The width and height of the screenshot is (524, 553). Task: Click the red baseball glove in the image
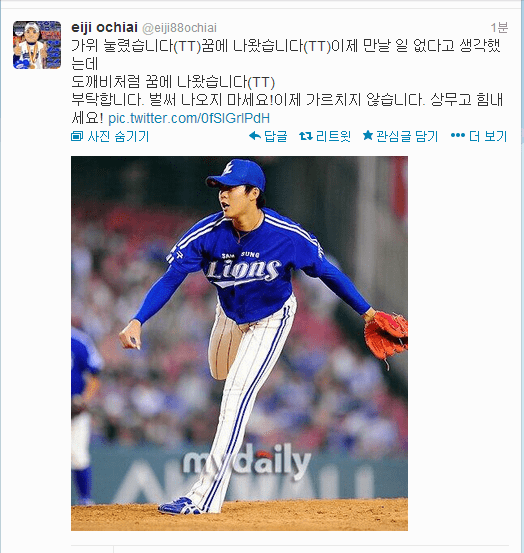click(386, 335)
